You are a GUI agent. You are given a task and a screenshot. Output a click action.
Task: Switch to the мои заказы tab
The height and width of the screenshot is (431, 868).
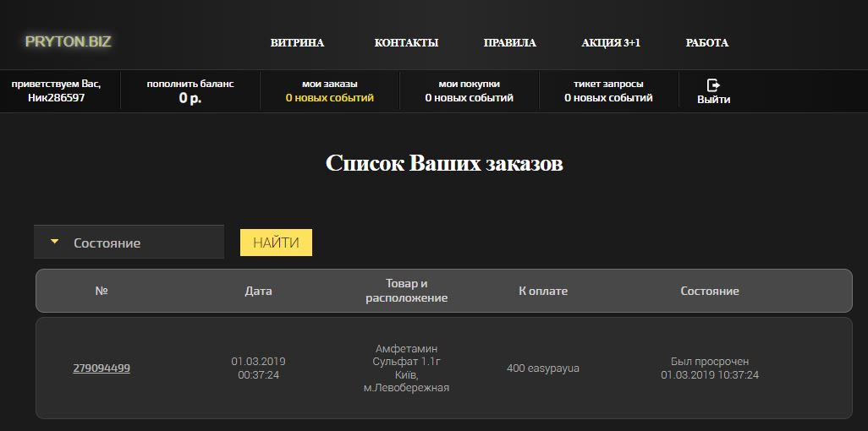click(330, 91)
